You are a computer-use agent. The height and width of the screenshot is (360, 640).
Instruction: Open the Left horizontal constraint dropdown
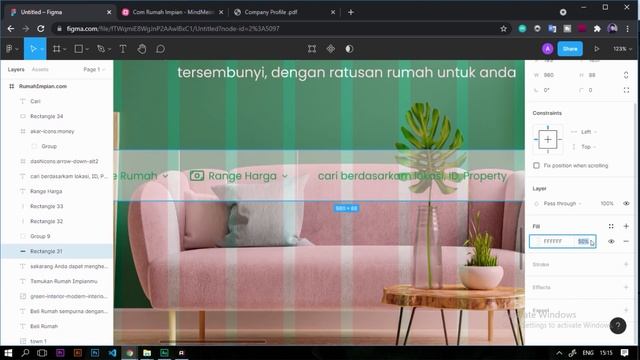[x=589, y=132]
